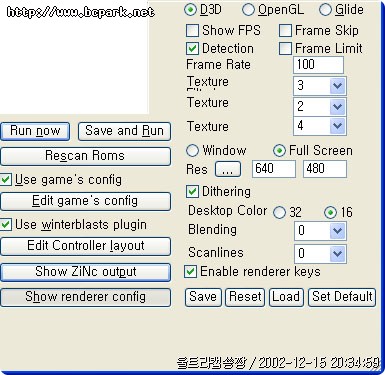Click the Reset button
385x375 pixels.
coord(245,297)
